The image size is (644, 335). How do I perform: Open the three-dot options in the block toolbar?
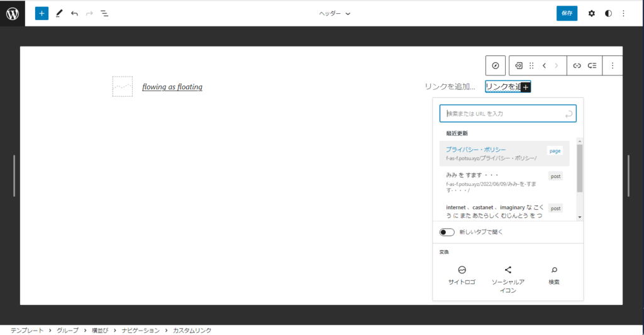[613, 65]
